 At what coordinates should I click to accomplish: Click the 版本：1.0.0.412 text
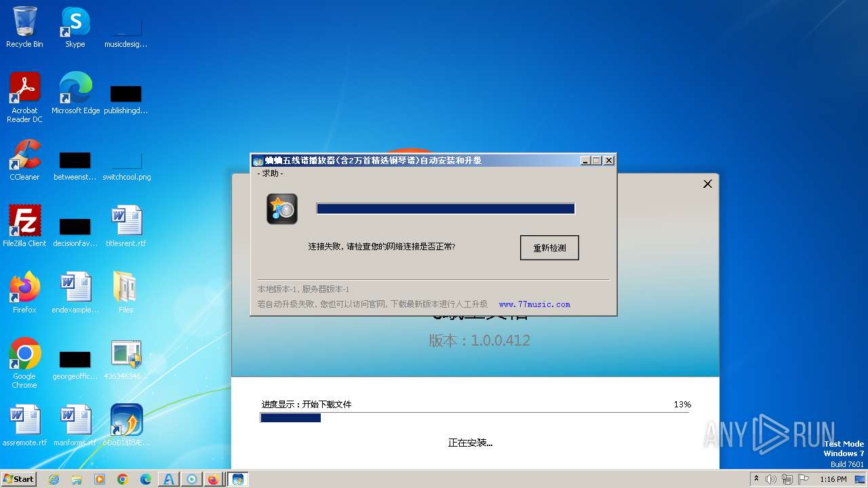point(479,340)
